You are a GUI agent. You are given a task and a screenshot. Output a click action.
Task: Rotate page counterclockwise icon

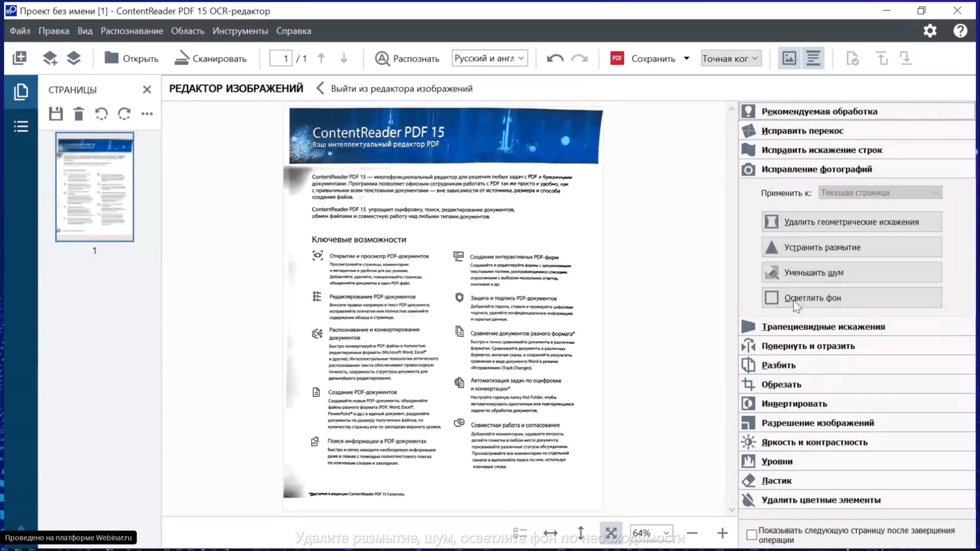tap(101, 114)
